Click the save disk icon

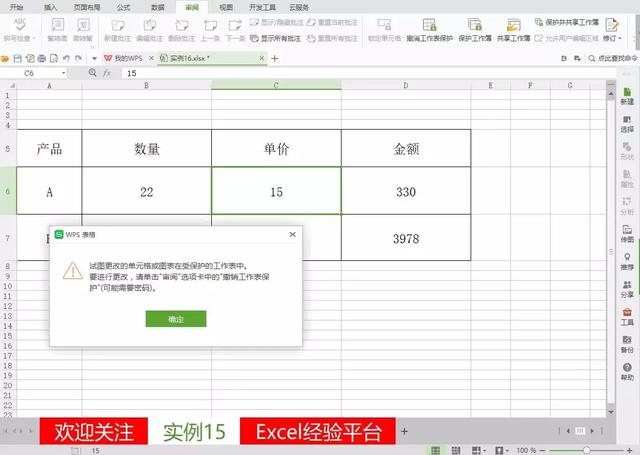tap(18, 59)
